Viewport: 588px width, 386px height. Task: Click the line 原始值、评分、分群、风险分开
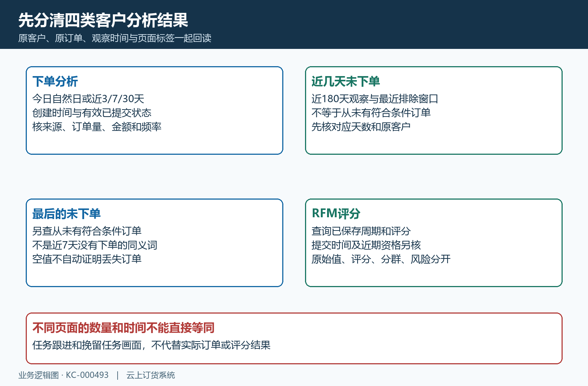(381, 259)
